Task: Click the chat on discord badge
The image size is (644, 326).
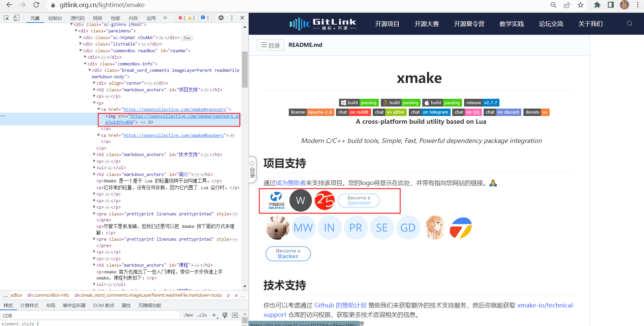Action: tap(502, 112)
